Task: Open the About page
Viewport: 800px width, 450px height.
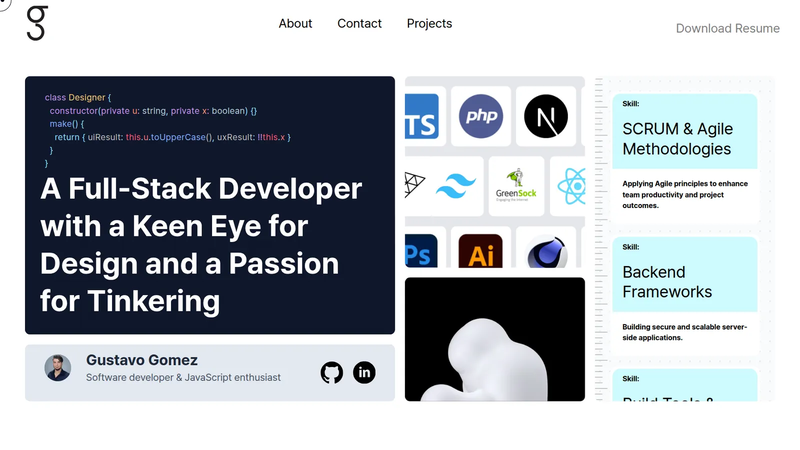Action: 295,23
